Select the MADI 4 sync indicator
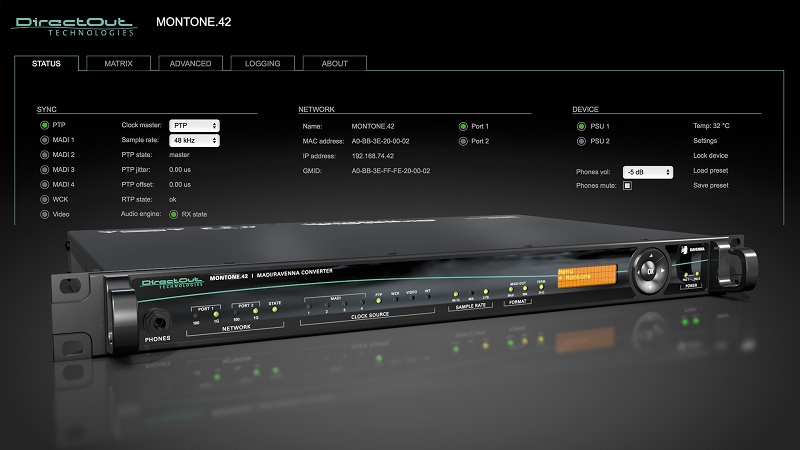 (x=44, y=184)
